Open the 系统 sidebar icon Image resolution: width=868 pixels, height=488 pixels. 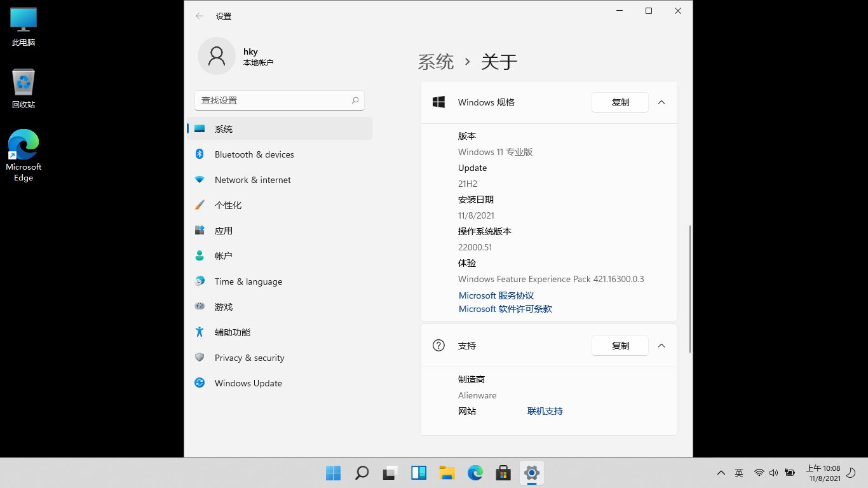[200, 128]
